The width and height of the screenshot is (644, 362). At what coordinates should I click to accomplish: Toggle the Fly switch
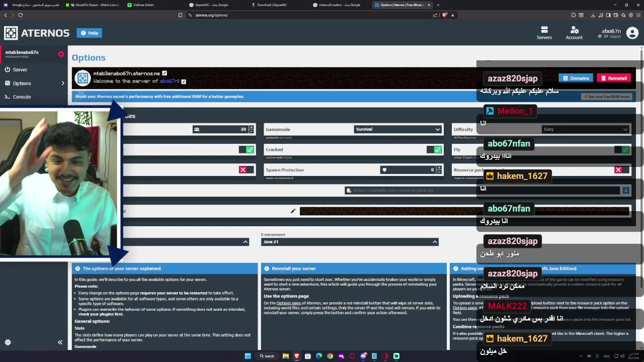coord(622,149)
